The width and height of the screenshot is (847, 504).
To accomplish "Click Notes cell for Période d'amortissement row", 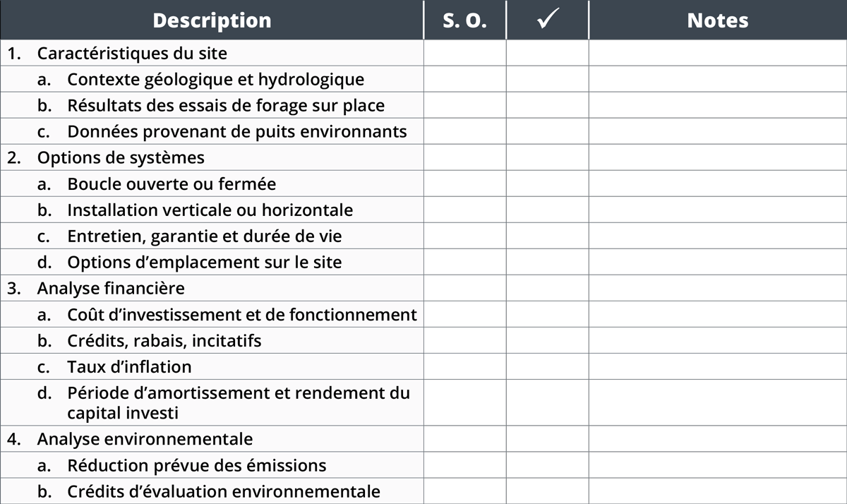I will (x=718, y=402).
